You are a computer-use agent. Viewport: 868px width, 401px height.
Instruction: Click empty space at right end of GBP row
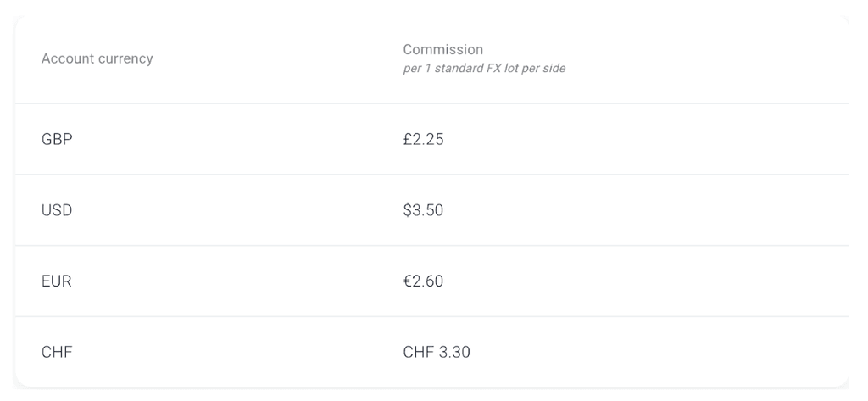point(763,140)
